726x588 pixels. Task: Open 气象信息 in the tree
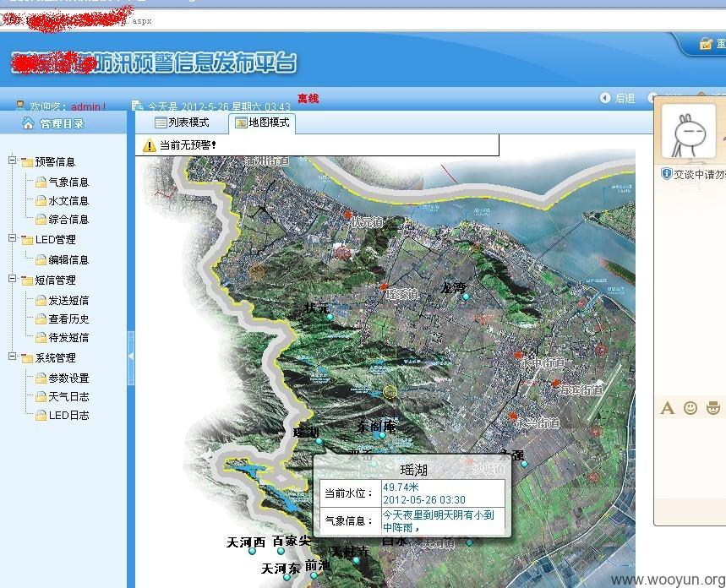point(68,182)
